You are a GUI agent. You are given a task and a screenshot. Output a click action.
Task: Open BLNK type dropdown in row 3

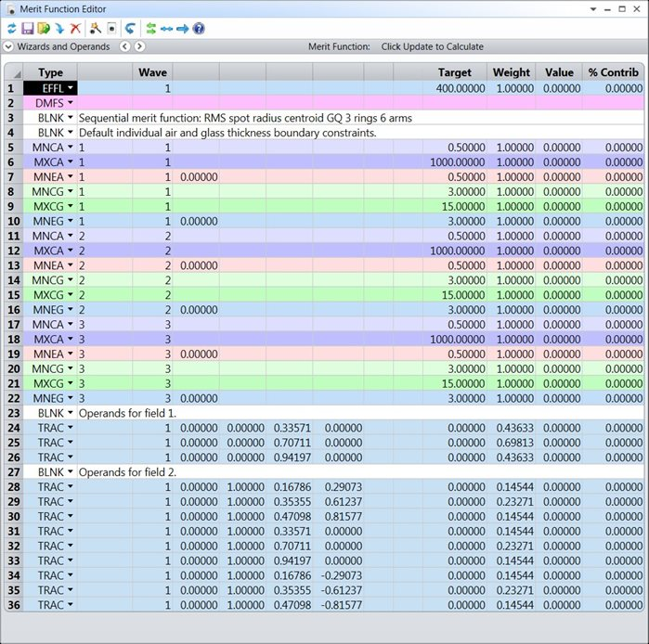[x=71, y=118]
